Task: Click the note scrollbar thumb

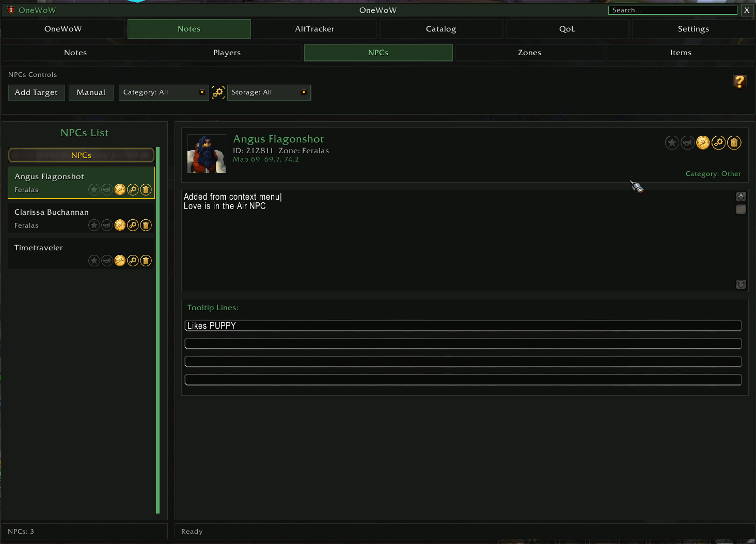Action: 741,210
